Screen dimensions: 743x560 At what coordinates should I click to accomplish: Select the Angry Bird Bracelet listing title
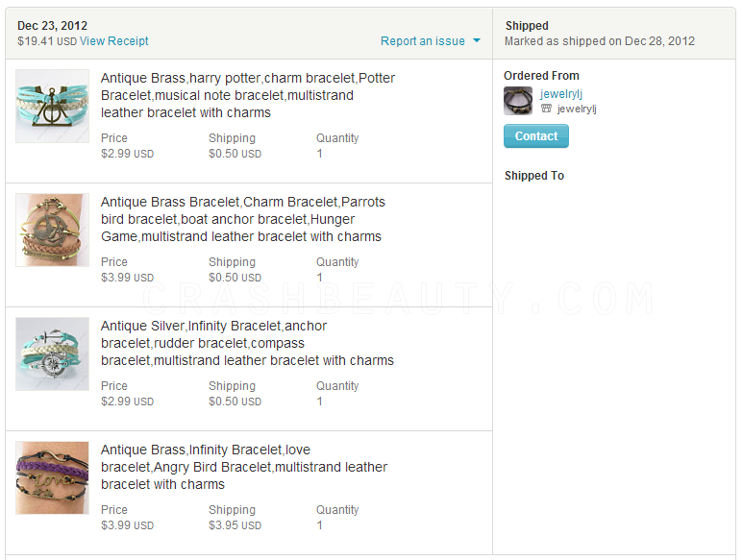tap(243, 467)
